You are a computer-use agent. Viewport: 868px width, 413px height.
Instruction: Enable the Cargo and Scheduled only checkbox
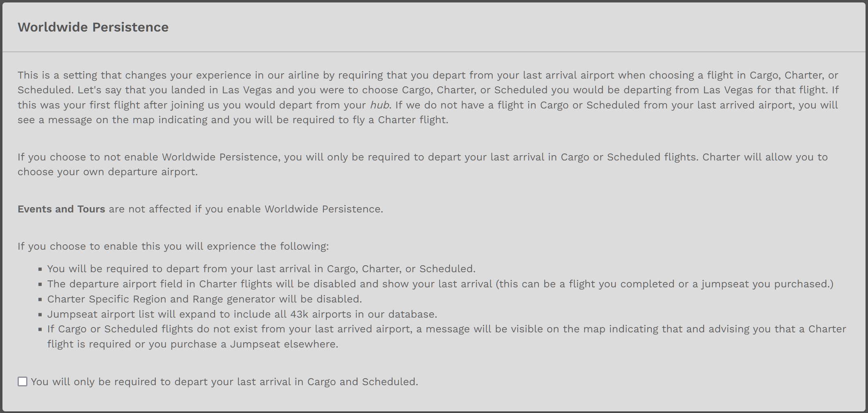(22, 381)
